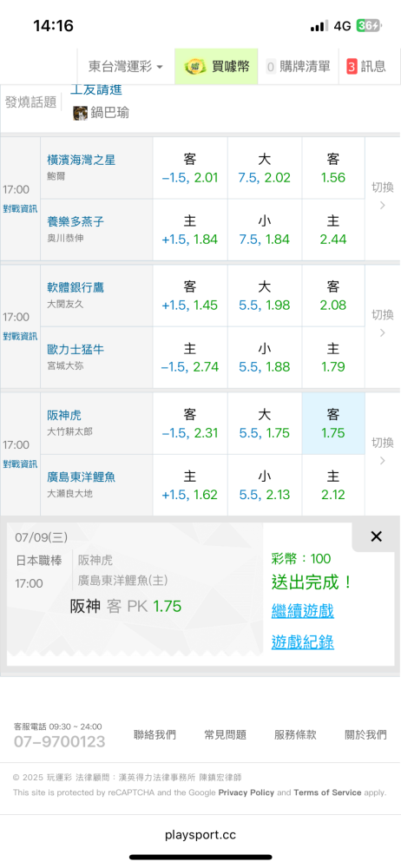Select 大 7.5, 2.02 over for 橫濱海灣之星
The width and height of the screenshot is (401, 868).
(264, 168)
